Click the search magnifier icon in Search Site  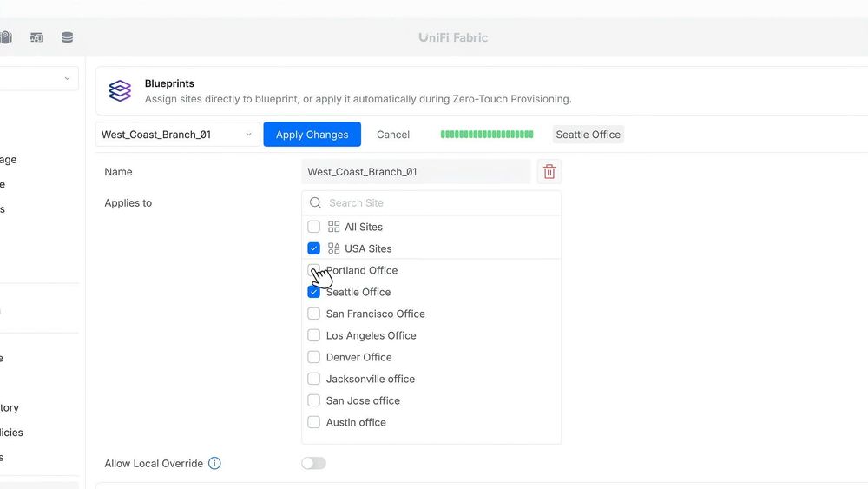coord(315,202)
